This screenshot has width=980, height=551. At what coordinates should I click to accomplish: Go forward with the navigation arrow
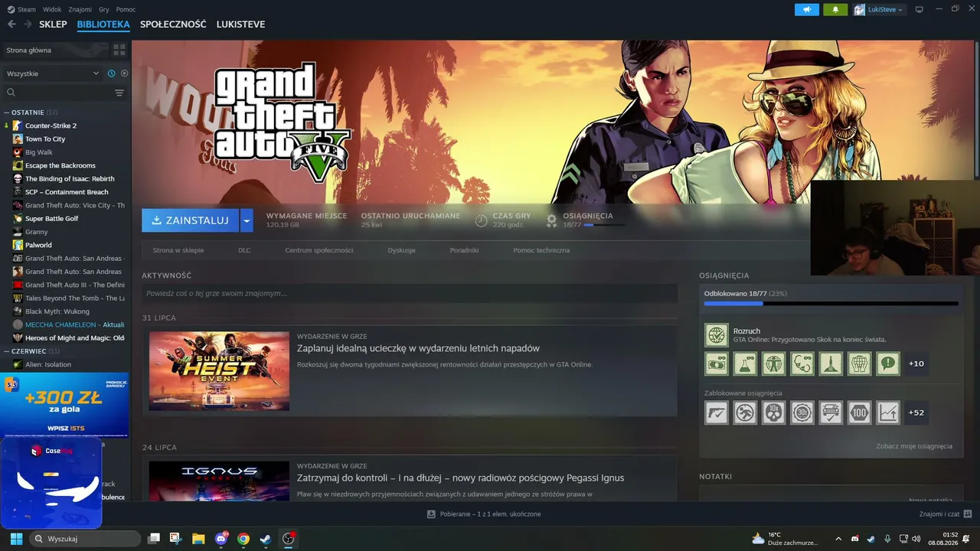tap(28, 24)
